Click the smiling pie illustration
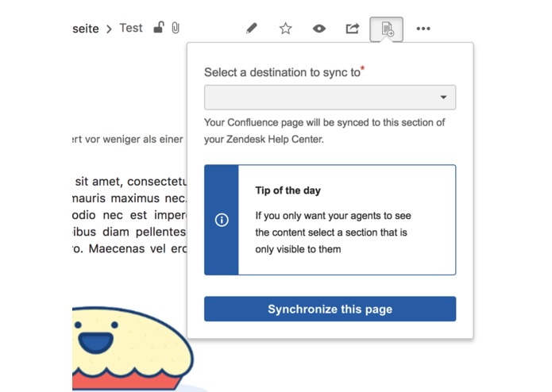Viewport: 552px width, 392px height. click(132, 349)
